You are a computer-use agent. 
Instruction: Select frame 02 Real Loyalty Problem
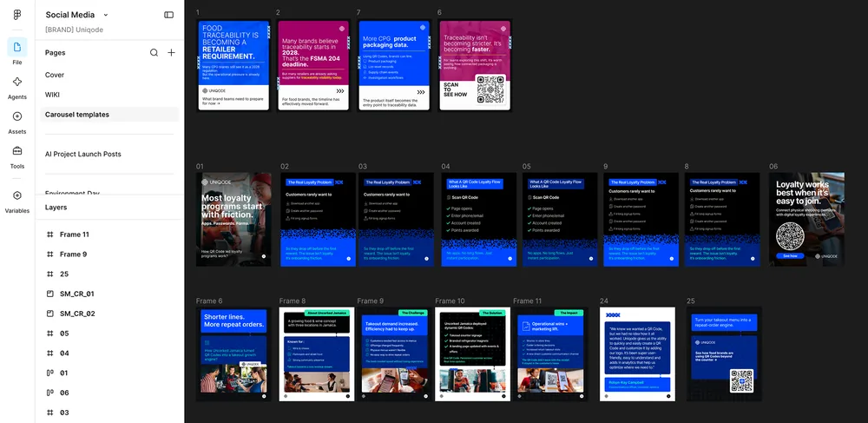pos(318,219)
